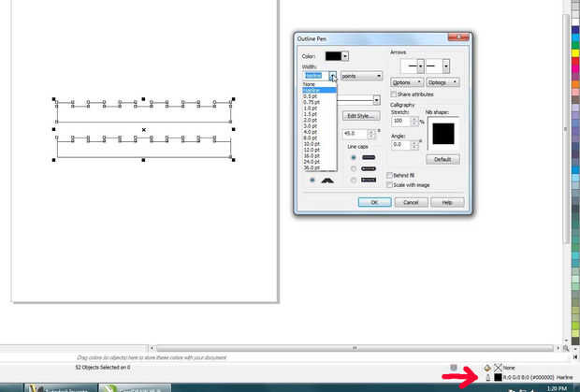Image resolution: width=580 pixels, height=392 pixels.
Task: Click OK in Outline Pen dialog
Action: [x=374, y=202]
